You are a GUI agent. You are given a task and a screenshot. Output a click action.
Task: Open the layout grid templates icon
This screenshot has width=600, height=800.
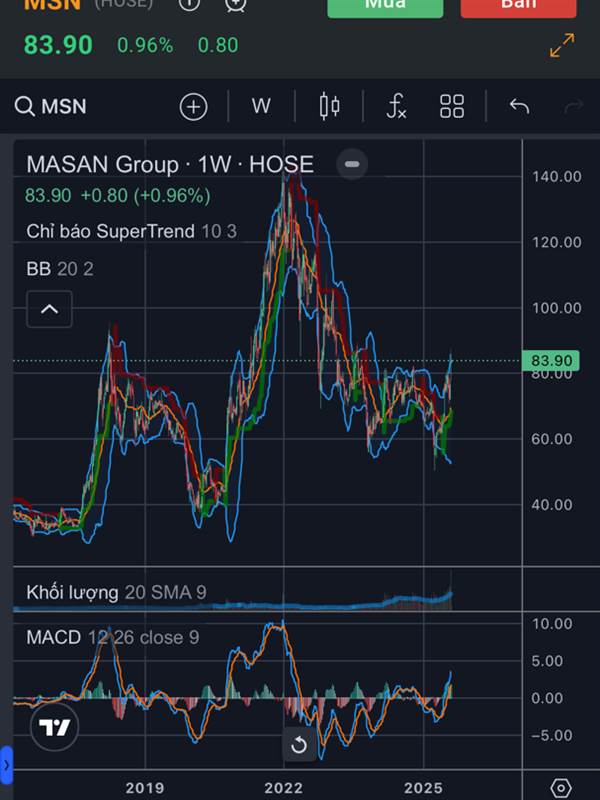452,106
